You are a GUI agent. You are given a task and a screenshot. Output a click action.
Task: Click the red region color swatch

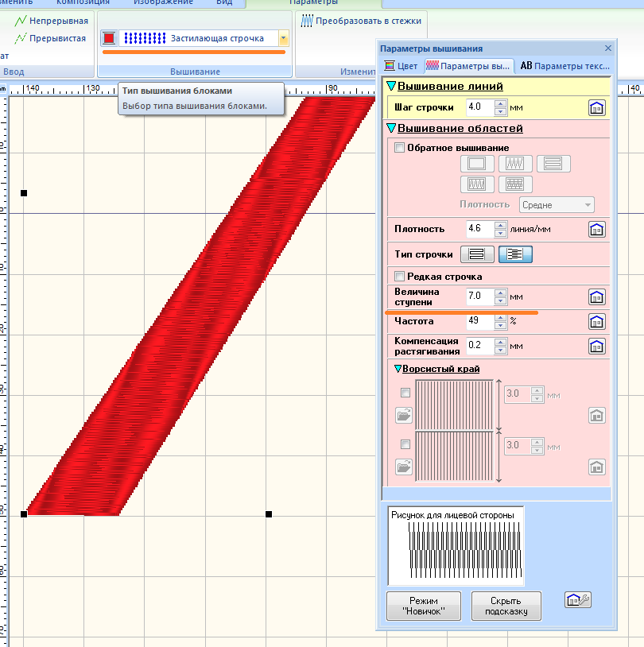[x=110, y=38]
